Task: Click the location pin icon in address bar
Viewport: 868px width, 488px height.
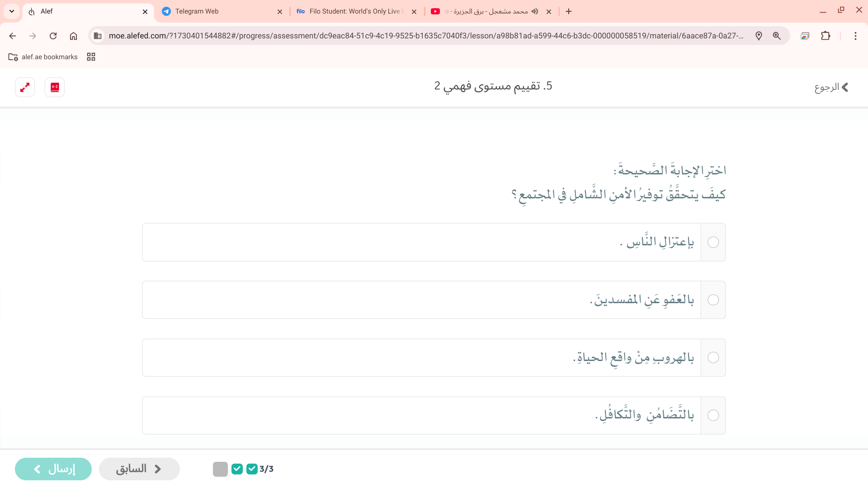Action: pos(759,36)
